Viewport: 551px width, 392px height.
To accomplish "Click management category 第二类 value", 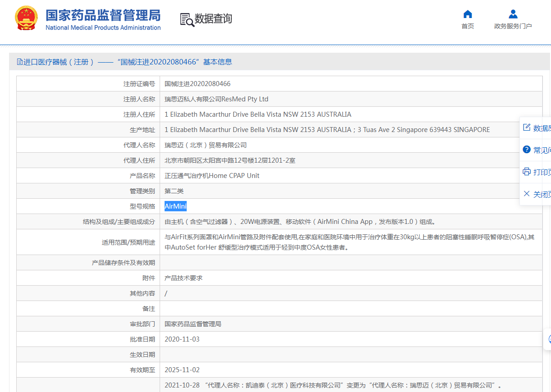I will (174, 191).
